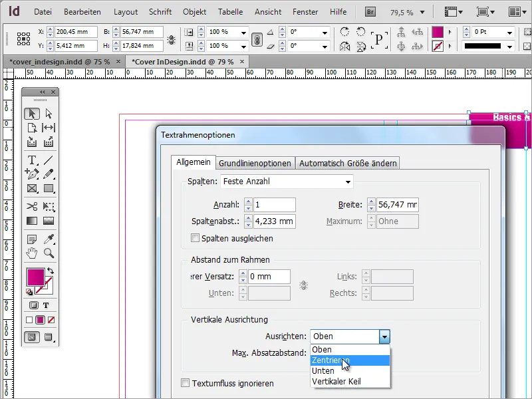Image resolution: width=532 pixels, height=399 pixels.
Task: Toggle inset spacing link chain icon
Action: 303,285
